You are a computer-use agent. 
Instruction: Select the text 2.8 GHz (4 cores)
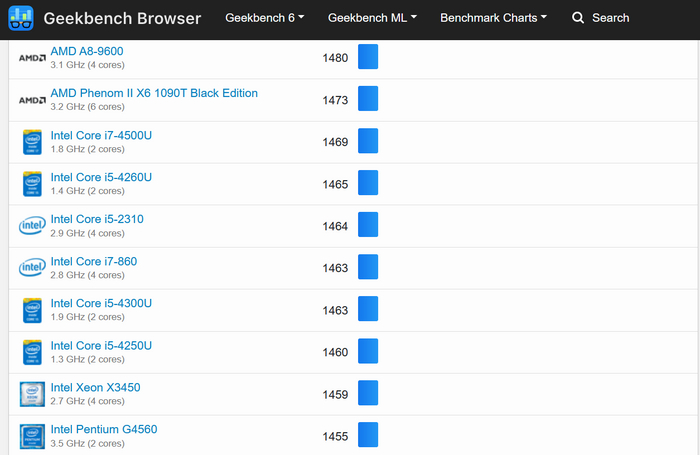pos(88,276)
